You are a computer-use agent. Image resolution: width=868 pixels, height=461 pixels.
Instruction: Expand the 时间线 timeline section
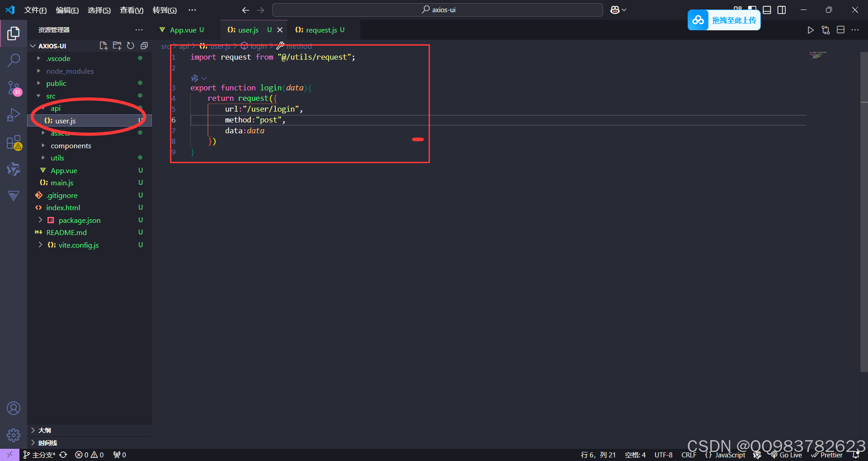[90, 443]
